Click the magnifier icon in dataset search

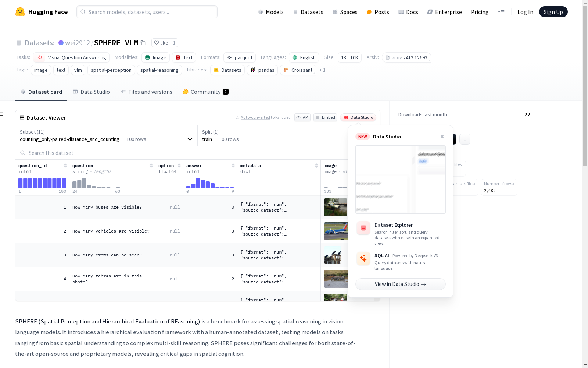tap(23, 153)
